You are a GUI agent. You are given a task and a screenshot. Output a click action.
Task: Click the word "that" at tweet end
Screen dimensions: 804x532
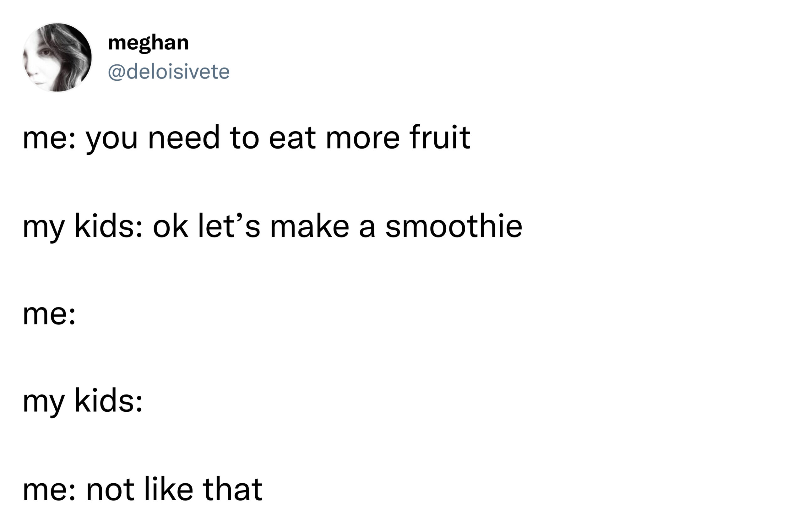coord(233,489)
